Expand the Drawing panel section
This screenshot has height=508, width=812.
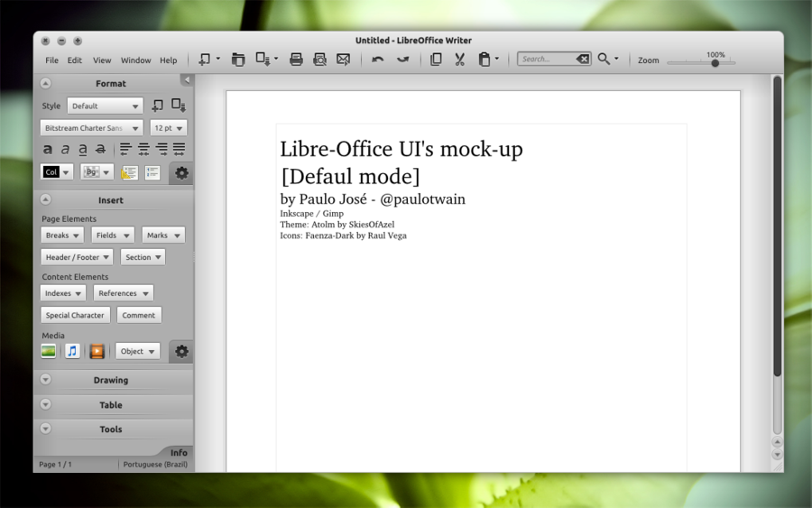pyautogui.click(x=111, y=380)
